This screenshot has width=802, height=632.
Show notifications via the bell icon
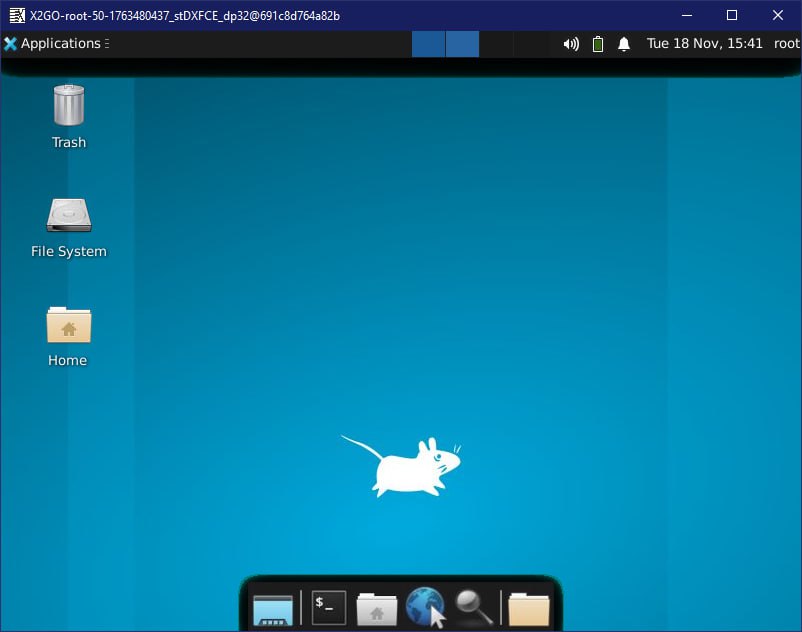point(624,44)
